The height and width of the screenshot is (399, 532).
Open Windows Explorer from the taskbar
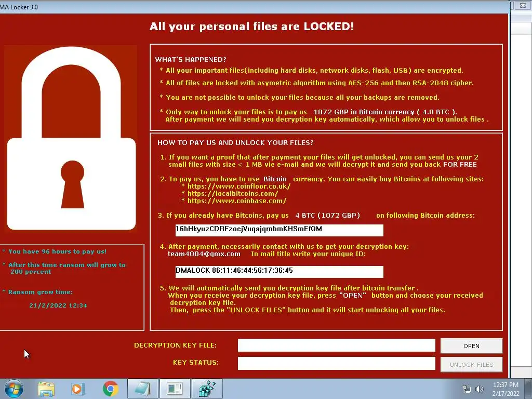[x=46, y=389]
